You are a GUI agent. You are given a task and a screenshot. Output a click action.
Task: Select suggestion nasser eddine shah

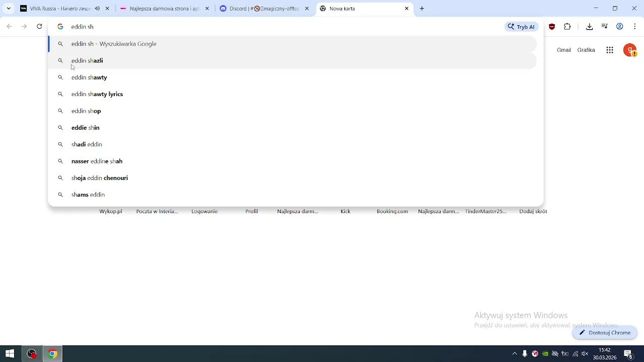(292, 161)
